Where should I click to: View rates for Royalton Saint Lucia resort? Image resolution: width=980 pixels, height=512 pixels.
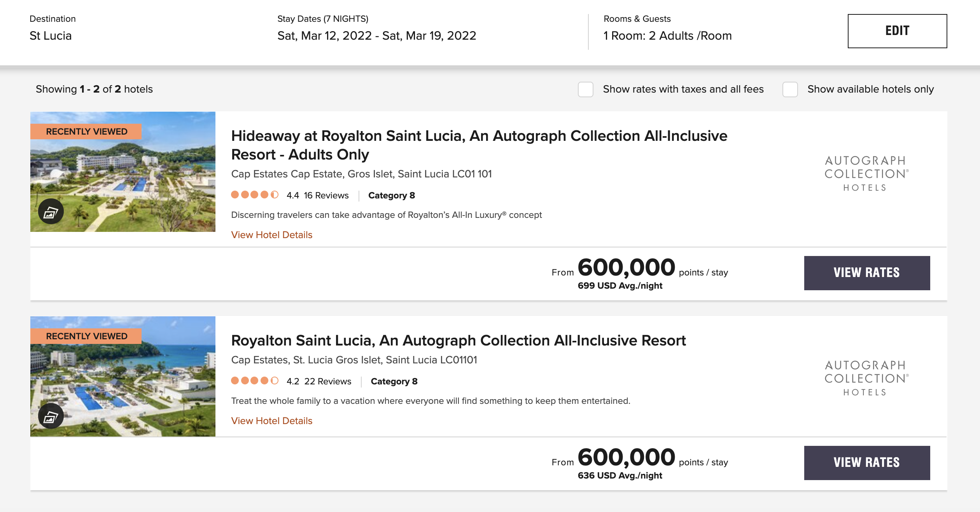[867, 463]
